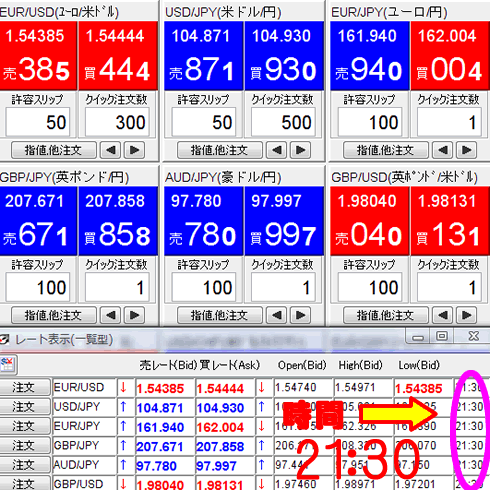Edit GBP/JPY quick order quantity field
Screen dimensions: 490x490
pos(117,287)
